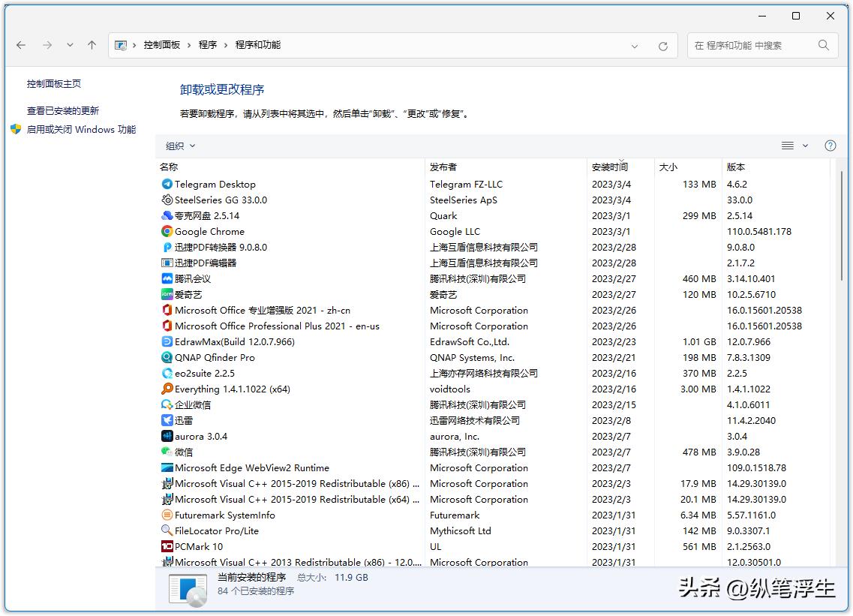
Task: Click the Everything 1.4.1.1022 search tool icon
Action: click(167, 389)
